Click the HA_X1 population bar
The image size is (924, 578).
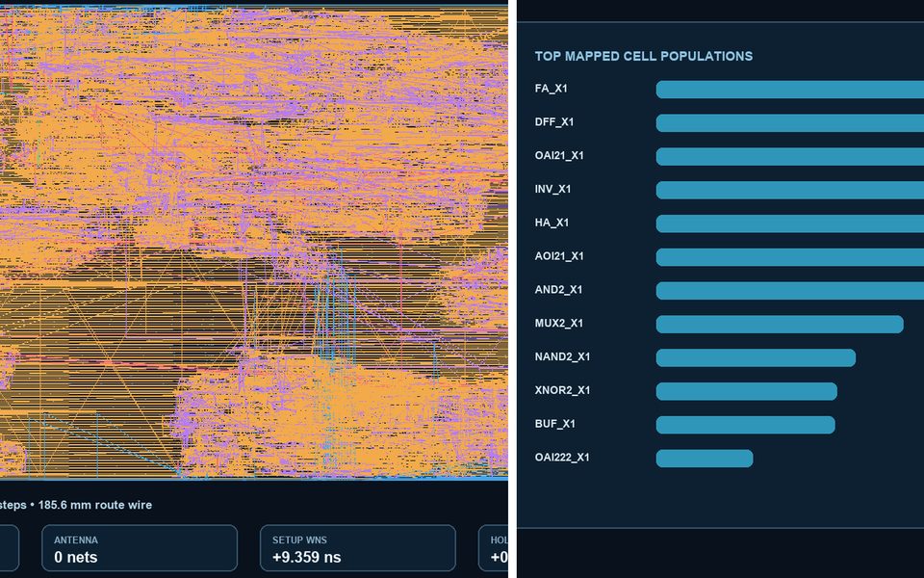[789, 223]
